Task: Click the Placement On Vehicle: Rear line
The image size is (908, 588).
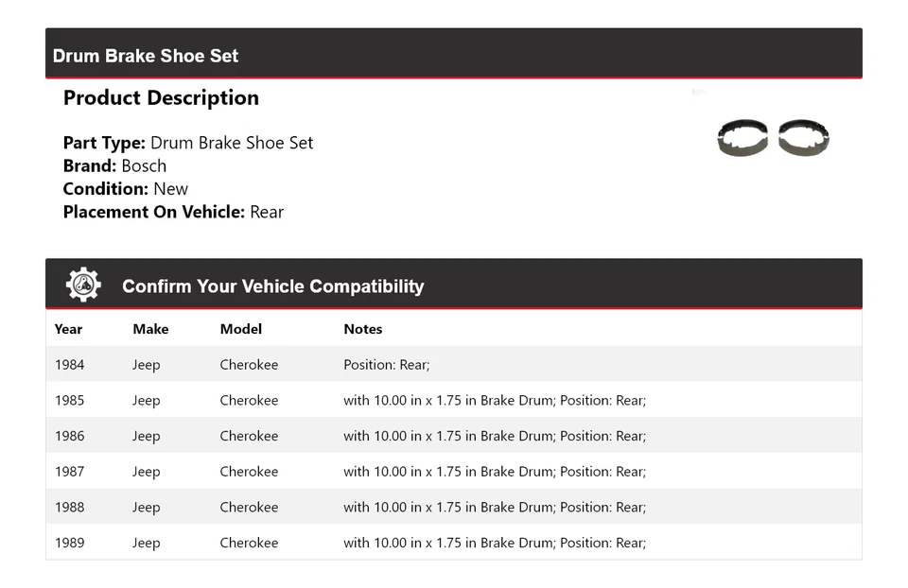Action: pyautogui.click(x=173, y=212)
